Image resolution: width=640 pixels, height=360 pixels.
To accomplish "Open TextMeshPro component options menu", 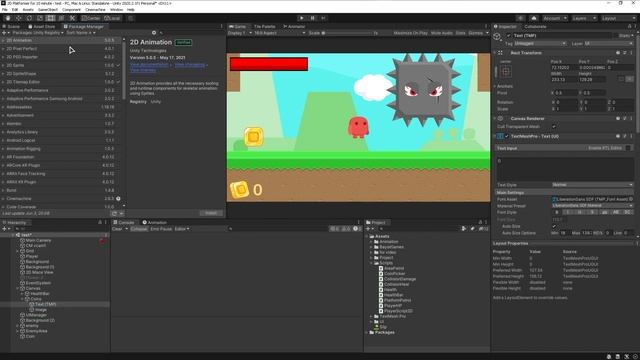I will click(631, 136).
